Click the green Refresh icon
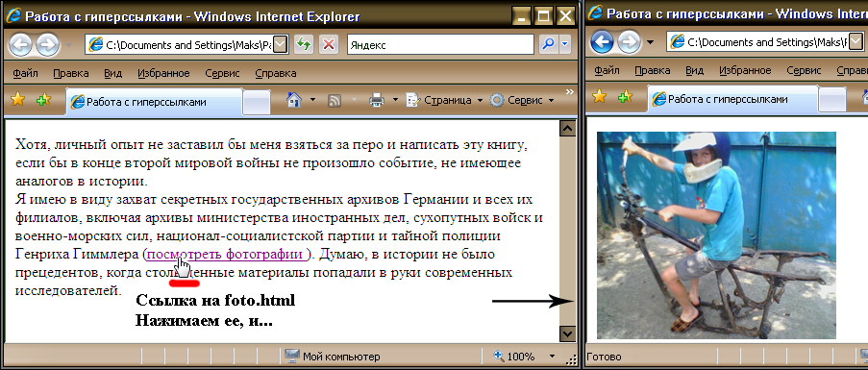This screenshot has width=868, height=370. 302,44
